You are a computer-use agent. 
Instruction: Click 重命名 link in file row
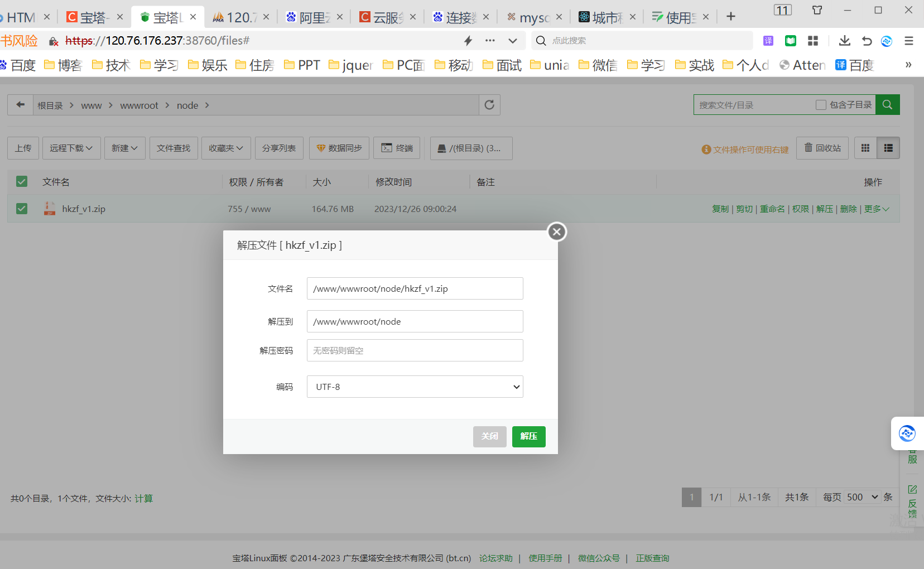pos(772,209)
